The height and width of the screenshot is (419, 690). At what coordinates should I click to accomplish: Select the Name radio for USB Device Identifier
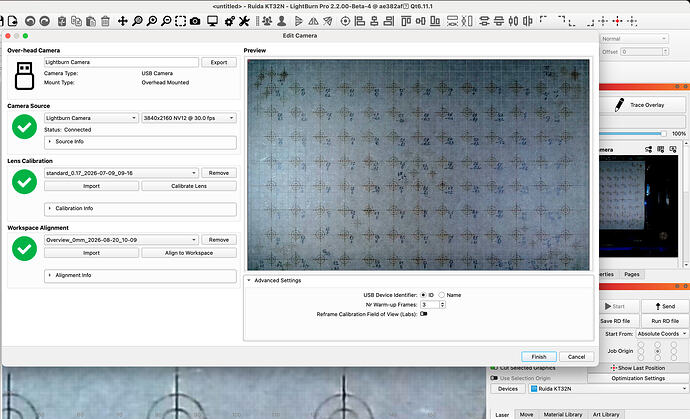point(441,295)
